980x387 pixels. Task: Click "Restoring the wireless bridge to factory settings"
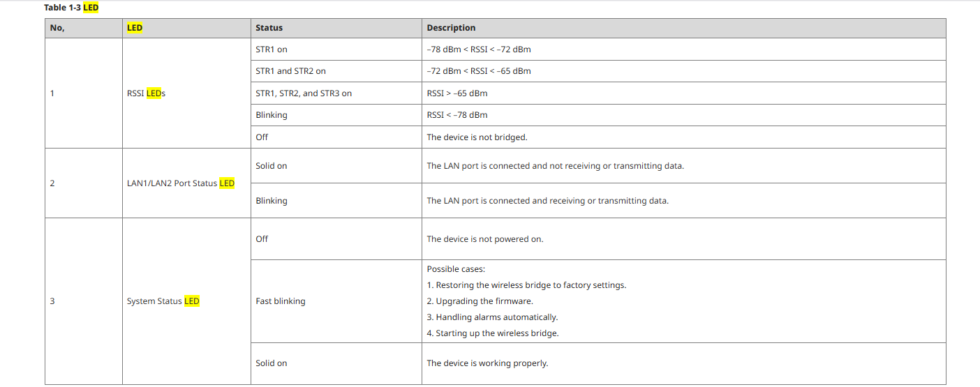530,285
